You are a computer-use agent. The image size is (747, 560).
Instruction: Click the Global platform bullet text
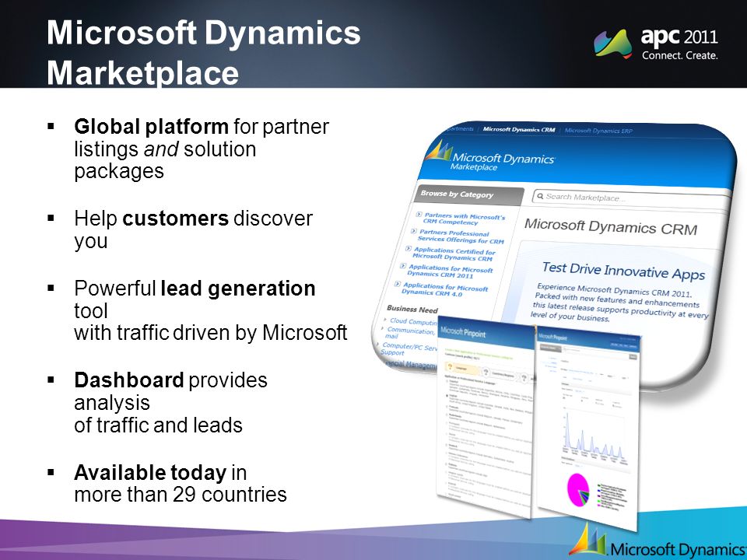click(202, 149)
